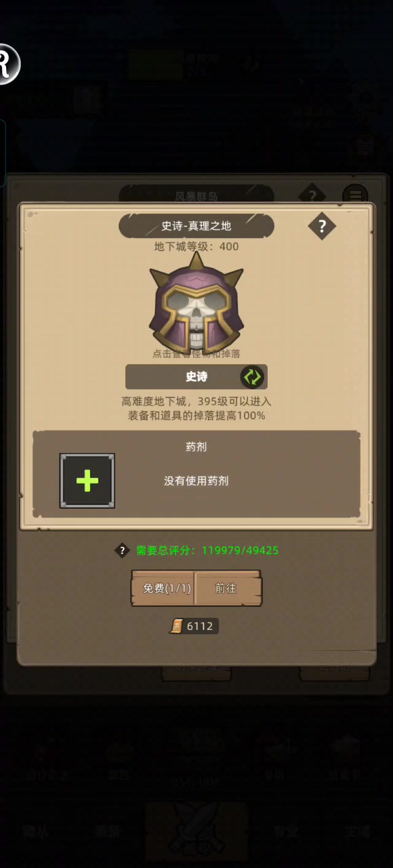Open the 史诗 difficulty selector bar
The image size is (393, 868).
pos(196,377)
